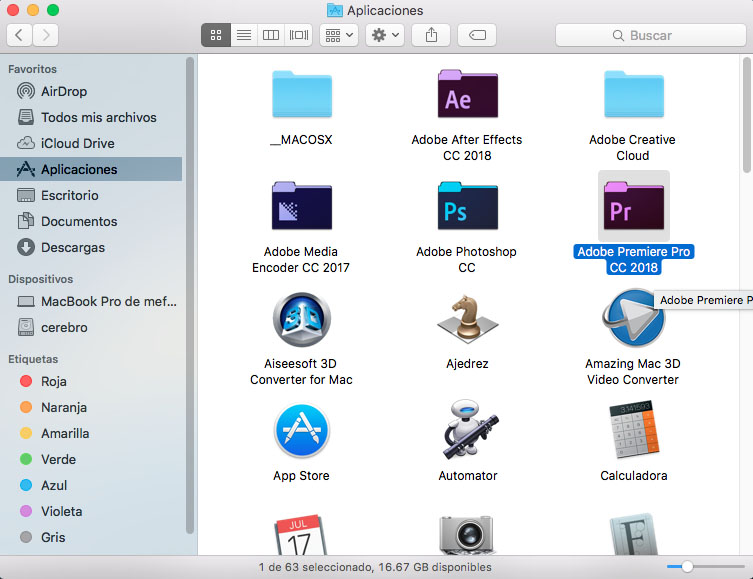Click the "Adobe Photoshop CC" name label
The image size is (753, 579).
pyautogui.click(x=466, y=259)
